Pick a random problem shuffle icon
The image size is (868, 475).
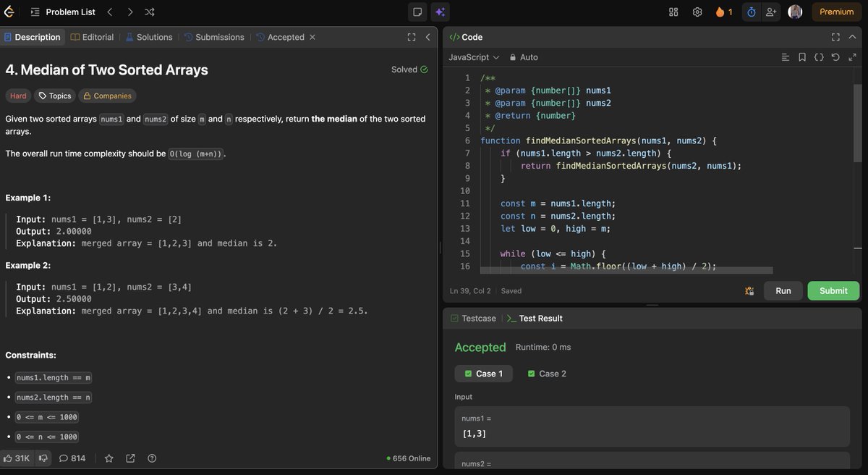[x=149, y=12]
